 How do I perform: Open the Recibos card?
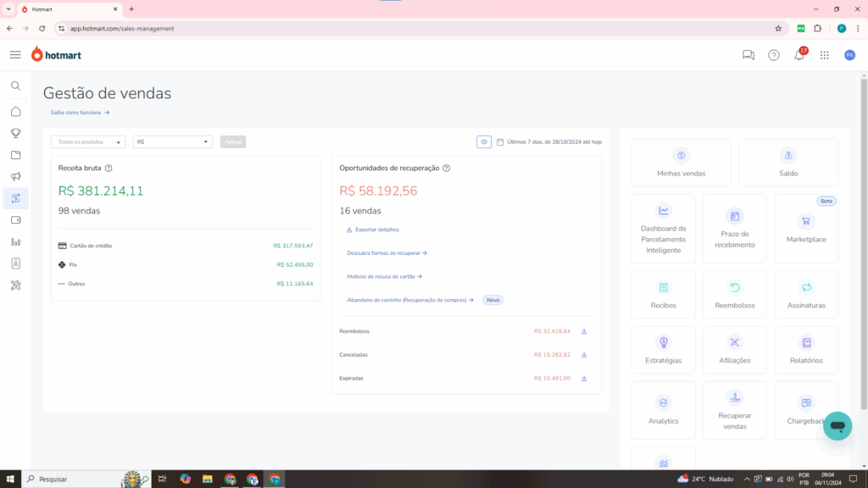pyautogui.click(x=663, y=294)
